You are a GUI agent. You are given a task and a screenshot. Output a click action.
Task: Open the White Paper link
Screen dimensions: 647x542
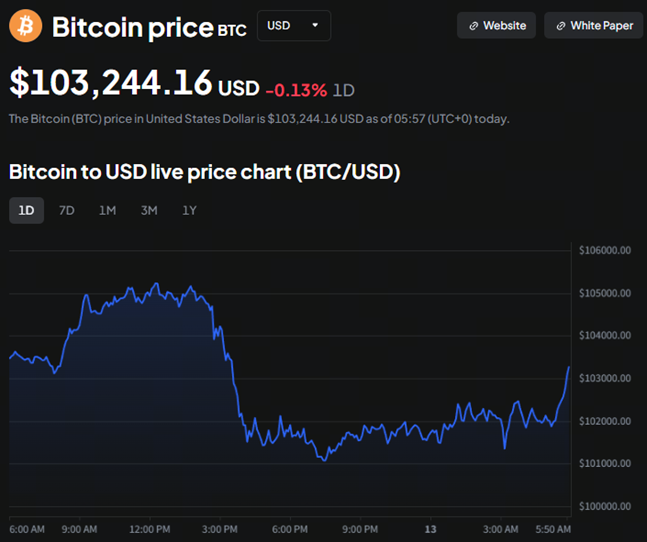point(594,26)
